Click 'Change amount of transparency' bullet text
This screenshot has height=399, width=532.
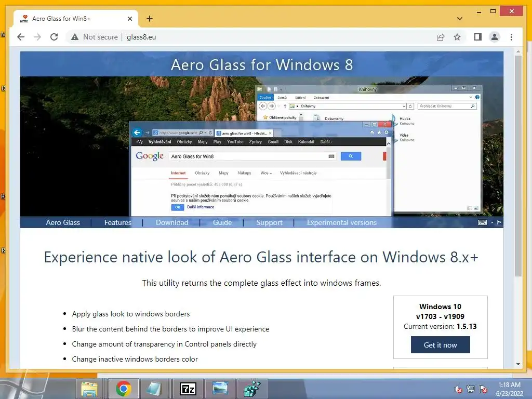pos(164,344)
